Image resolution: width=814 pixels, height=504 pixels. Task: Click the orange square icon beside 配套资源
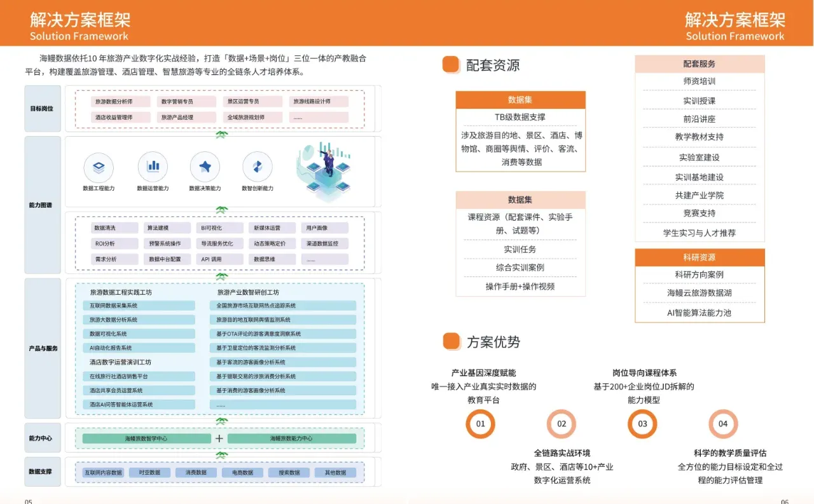click(451, 64)
